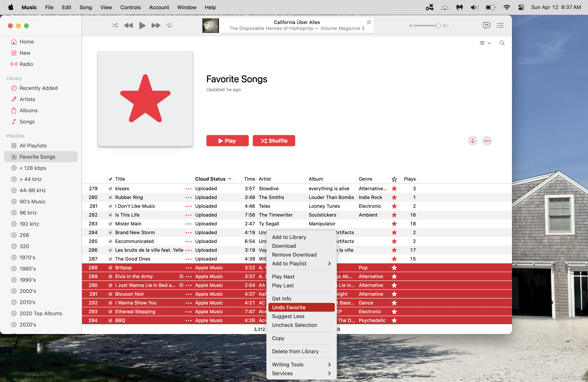Open the sort options dropdown
Viewport: 588px width, 382px height.
[485, 43]
